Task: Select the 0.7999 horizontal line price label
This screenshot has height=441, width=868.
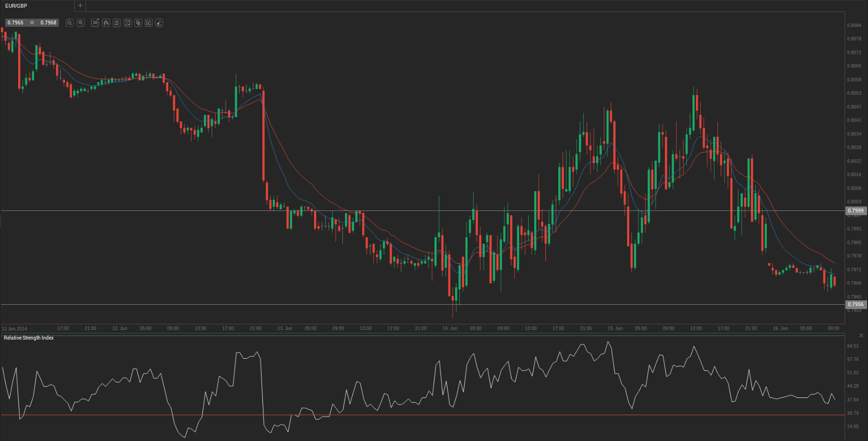Action: point(856,210)
